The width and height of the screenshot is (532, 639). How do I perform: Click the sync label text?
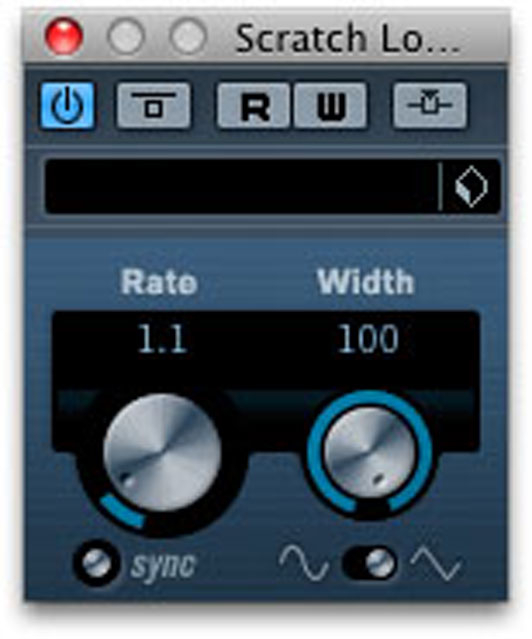(163, 566)
